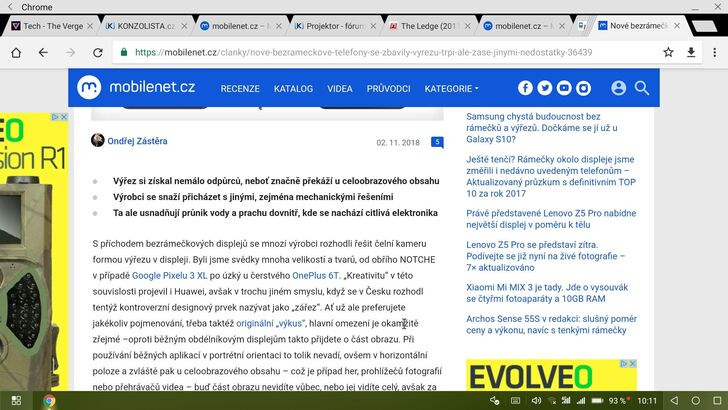
Task: Open the comments count badge showing 5
Action: point(437,142)
